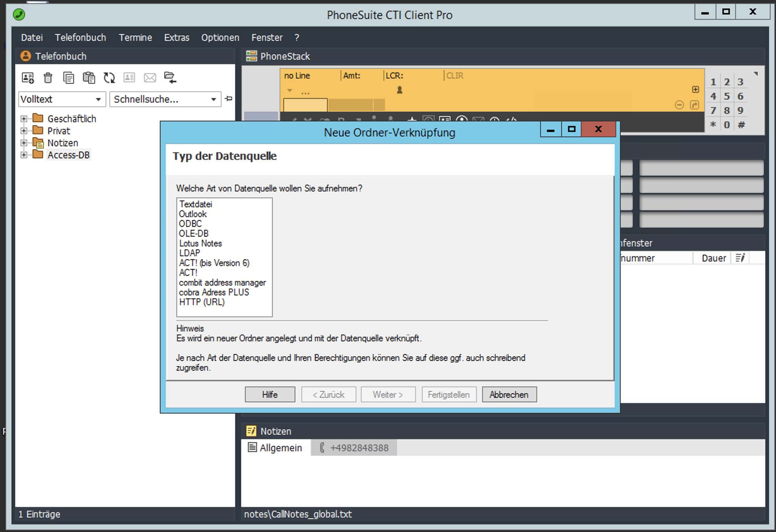Select Textdatei in data source list
The width and height of the screenshot is (776, 532).
[196, 204]
